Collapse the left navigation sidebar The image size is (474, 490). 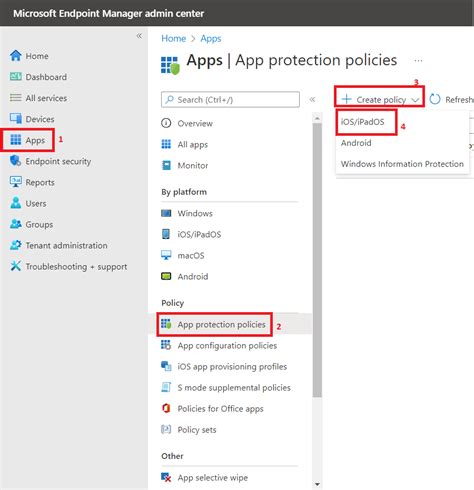[x=139, y=36]
